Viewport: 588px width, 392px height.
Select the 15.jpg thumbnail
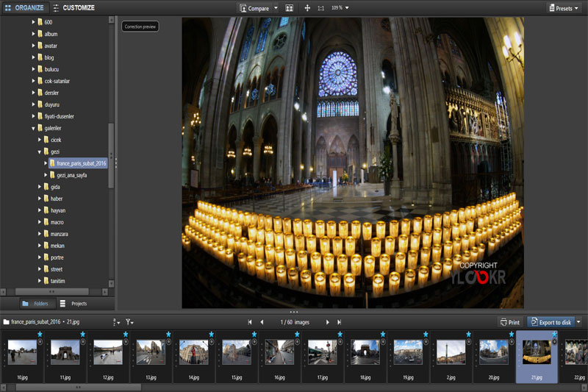[237, 352]
